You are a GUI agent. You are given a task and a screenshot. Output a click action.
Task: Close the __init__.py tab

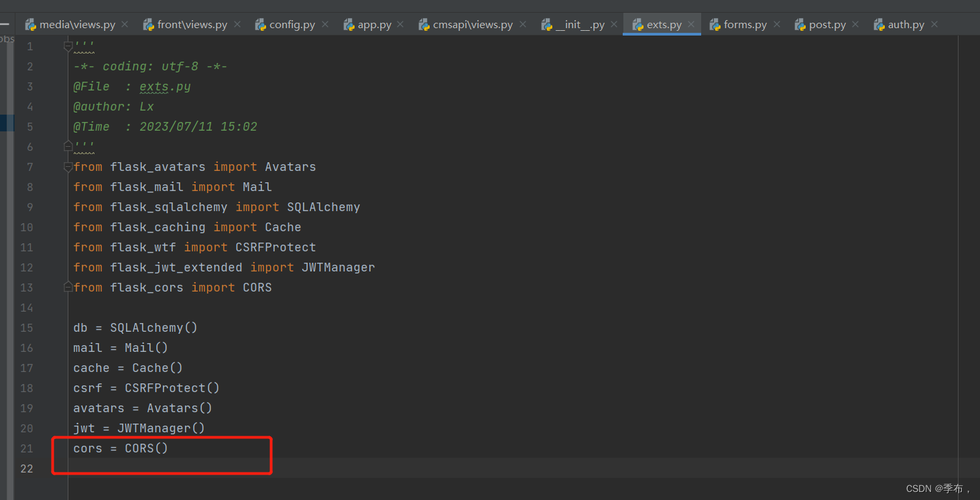click(x=614, y=24)
